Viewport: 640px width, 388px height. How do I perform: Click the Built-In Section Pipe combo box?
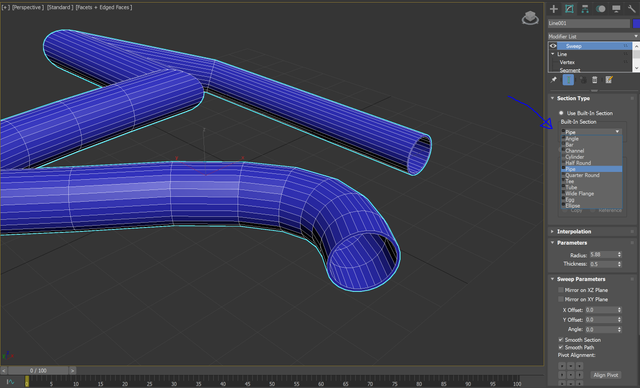coord(591,132)
